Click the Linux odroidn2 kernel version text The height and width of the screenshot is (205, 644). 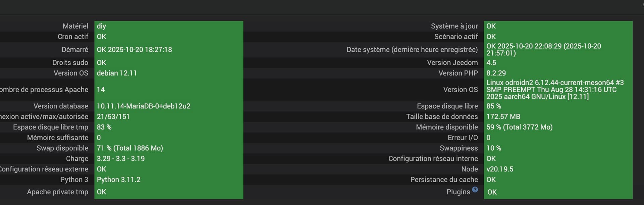pyautogui.click(x=555, y=90)
